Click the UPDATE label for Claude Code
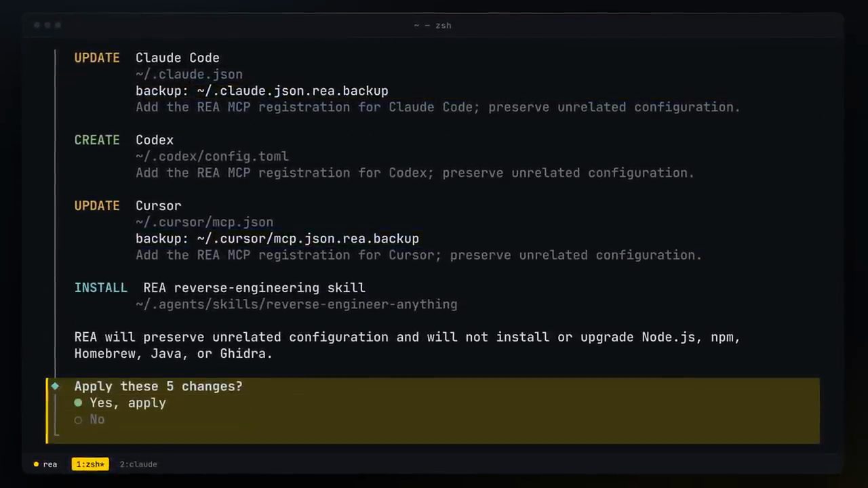This screenshot has height=488, width=868. (x=97, y=58)
